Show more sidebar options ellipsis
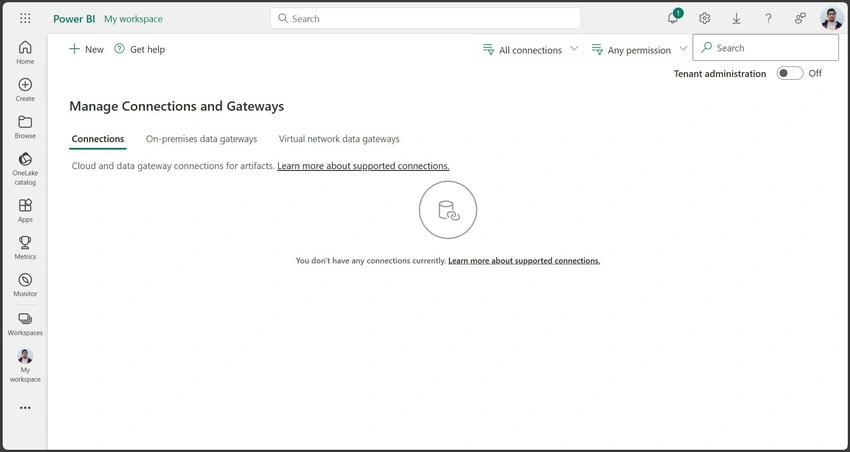Image resolution: width=850 pixels, height=452 pixels. pos(25,408)
